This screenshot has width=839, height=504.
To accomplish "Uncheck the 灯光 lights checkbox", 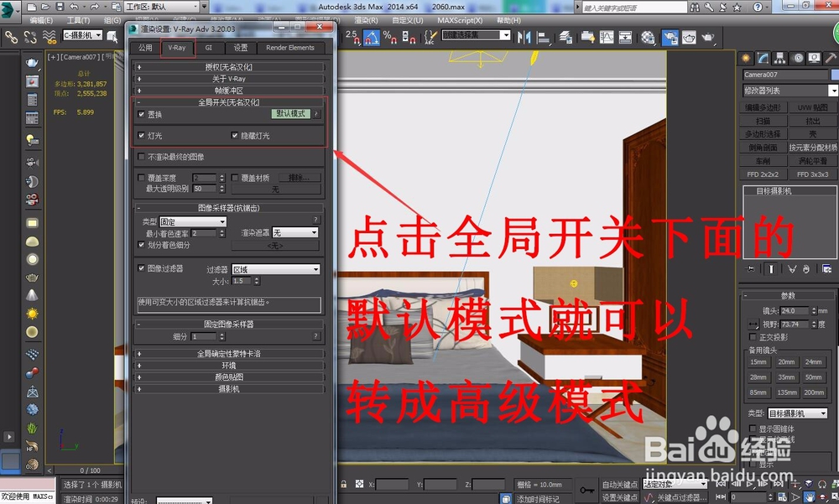I will [x=141, y=135].
